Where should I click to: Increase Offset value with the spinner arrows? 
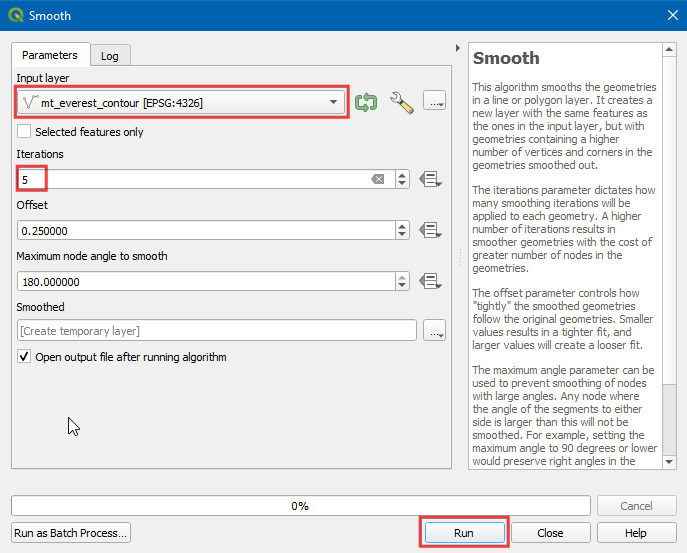click(x=402, y=226)
